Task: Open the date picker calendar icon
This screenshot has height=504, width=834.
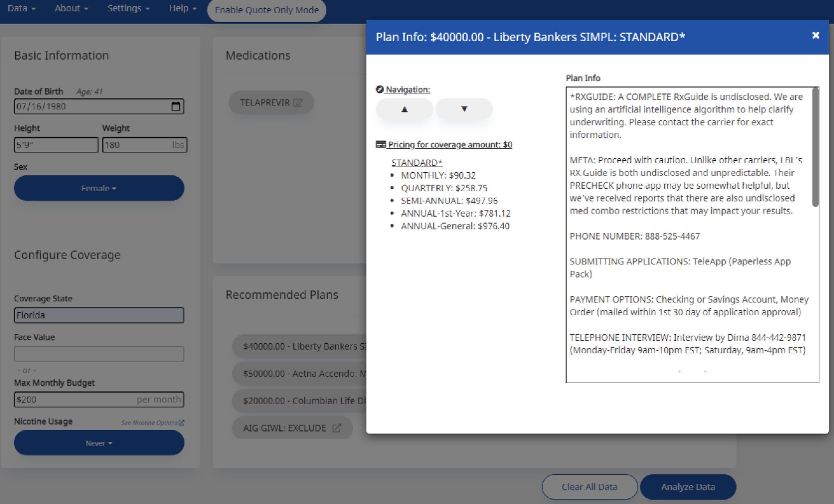Action: coord(176,107)
